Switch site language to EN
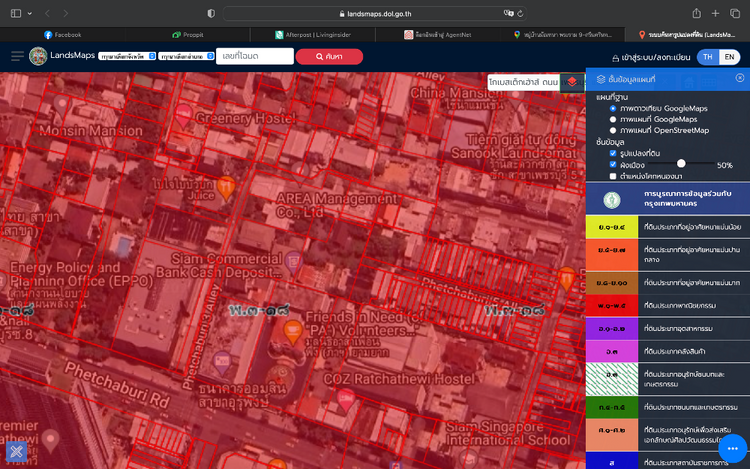The height and width of the screenshot is (469, 750). tap(729, 57)
